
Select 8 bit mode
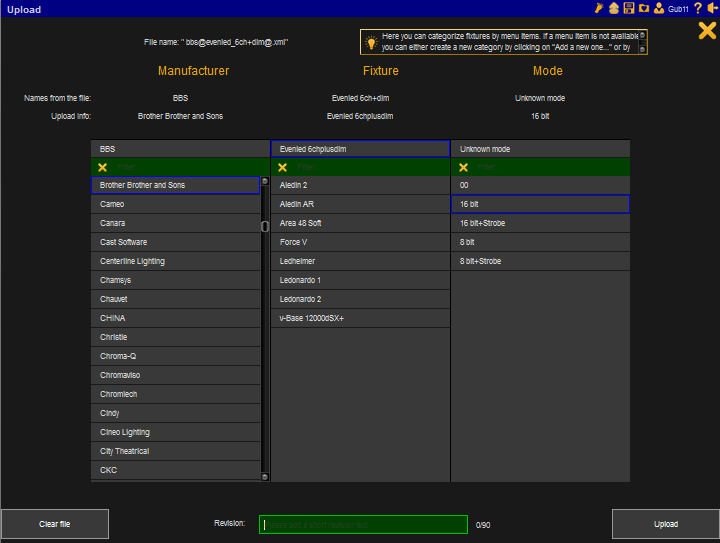[540, 242]
